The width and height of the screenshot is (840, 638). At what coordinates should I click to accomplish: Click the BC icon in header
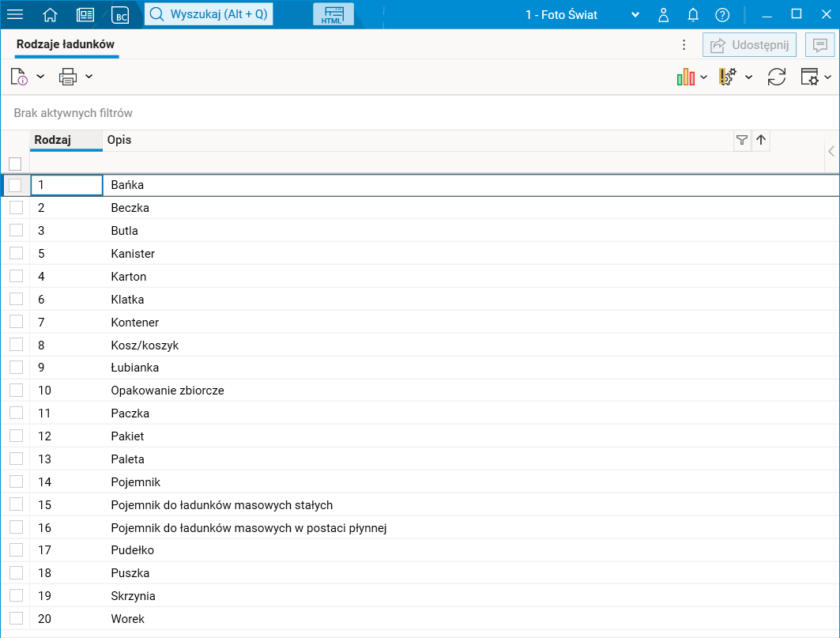[120, 15]
